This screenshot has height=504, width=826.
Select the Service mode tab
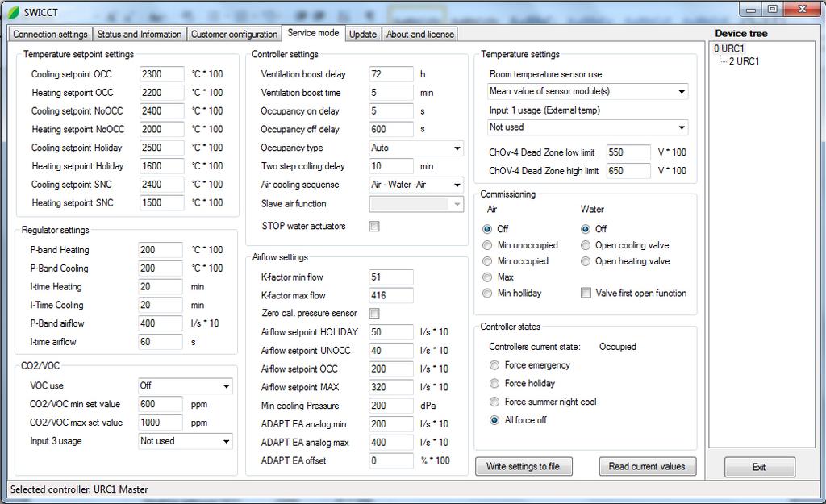(313, 32)
